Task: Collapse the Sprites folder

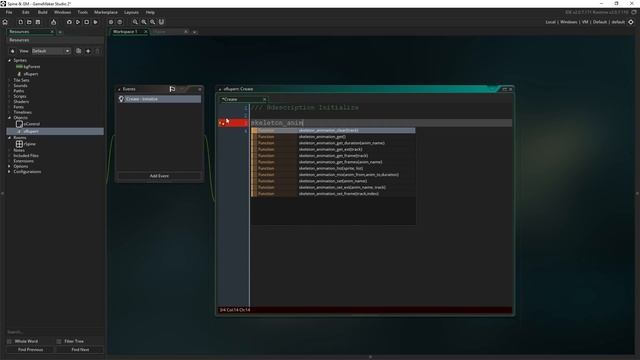Action: (9, 60)
